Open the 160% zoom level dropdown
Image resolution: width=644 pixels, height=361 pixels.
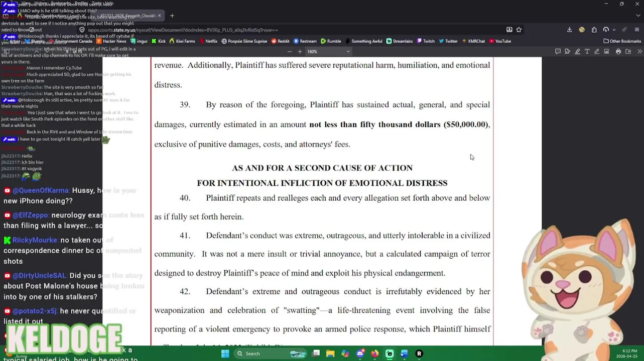tap(328, 51)
